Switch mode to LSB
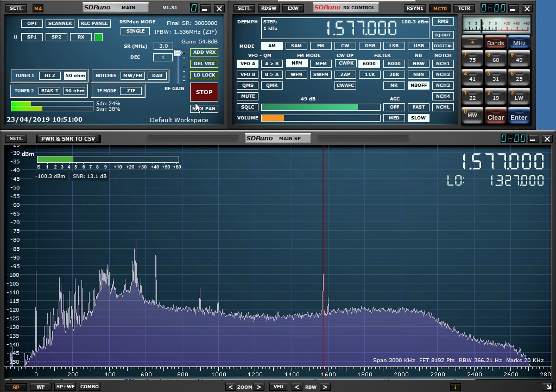 tap(394, 46)
